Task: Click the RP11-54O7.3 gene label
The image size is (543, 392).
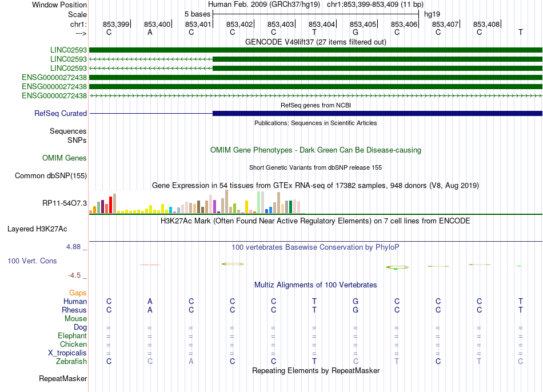Action: (x=65, y=203)
